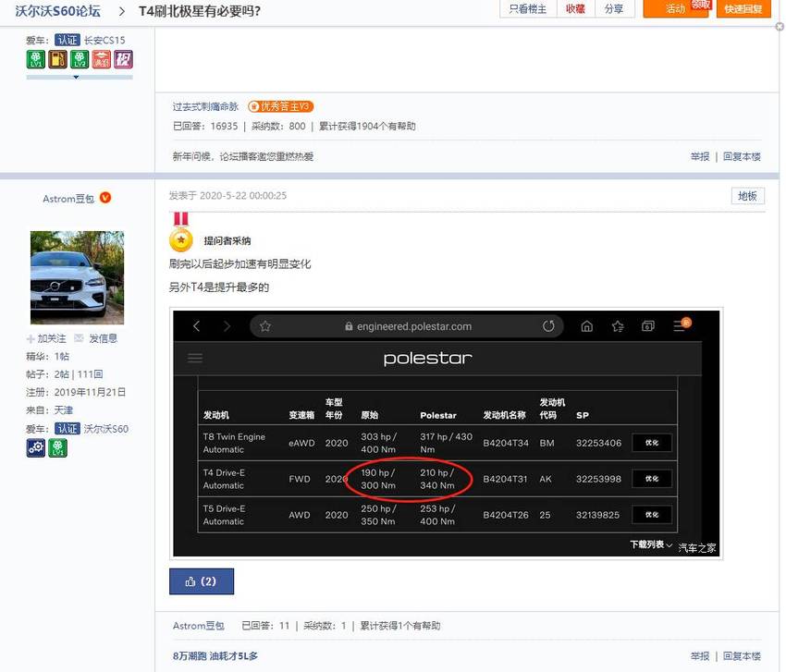
Task: Click the orange V verified icon
Action: 105,198
